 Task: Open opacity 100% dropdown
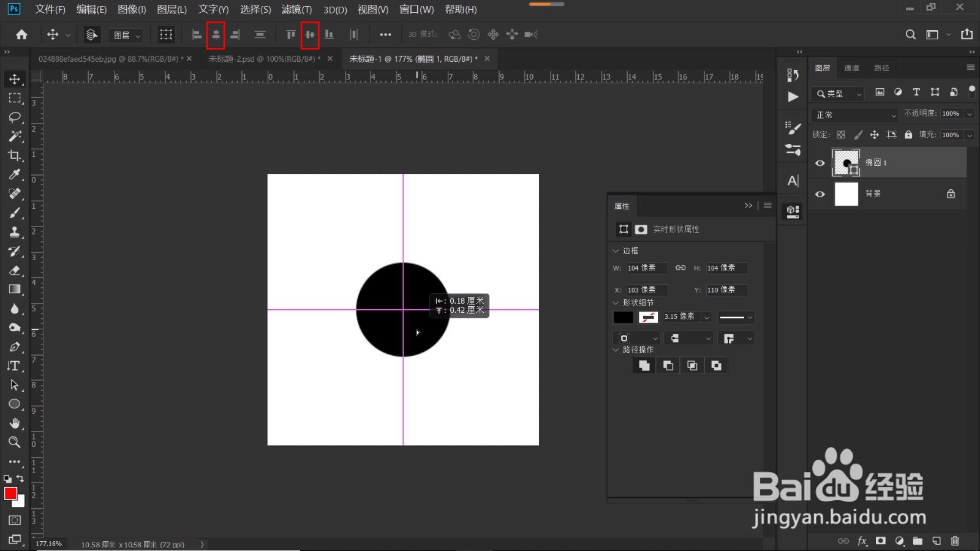tap(970, 114)
